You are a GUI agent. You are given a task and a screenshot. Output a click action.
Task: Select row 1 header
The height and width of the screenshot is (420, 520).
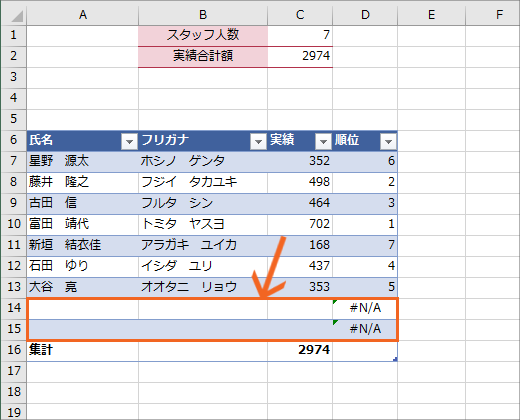pos(13,35)
